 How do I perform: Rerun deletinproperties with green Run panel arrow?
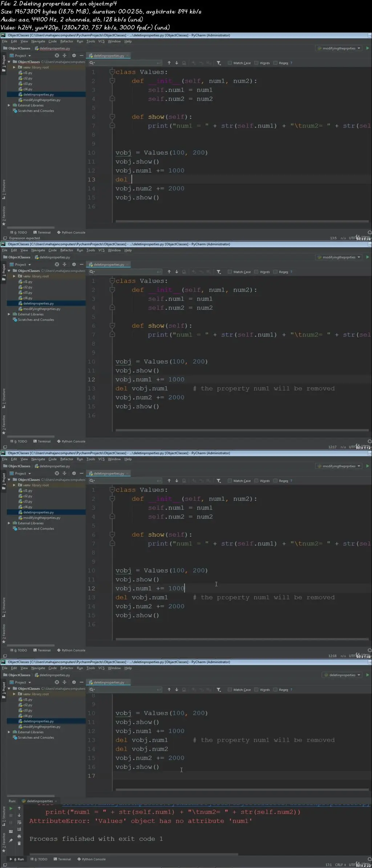[11, 808]
